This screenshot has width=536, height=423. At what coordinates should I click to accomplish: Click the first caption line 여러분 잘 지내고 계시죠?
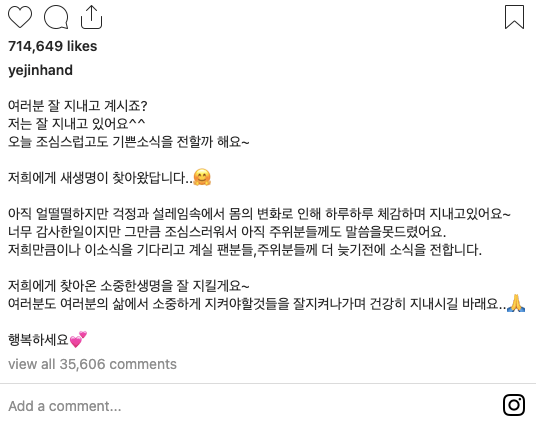pos(78,106)
